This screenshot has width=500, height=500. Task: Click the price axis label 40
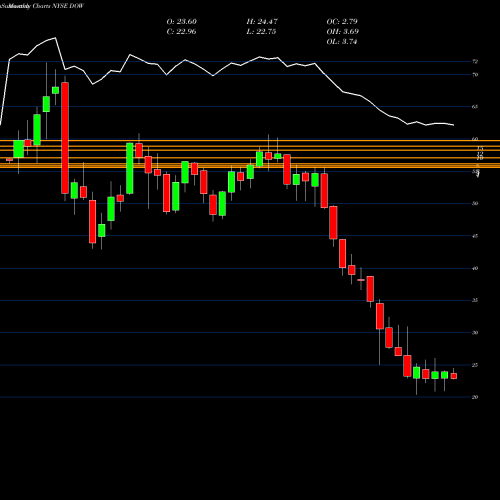click(x=475, y=268)
